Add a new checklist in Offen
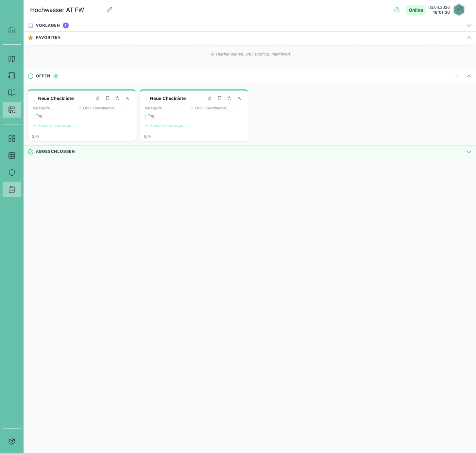 coord(457,76)
